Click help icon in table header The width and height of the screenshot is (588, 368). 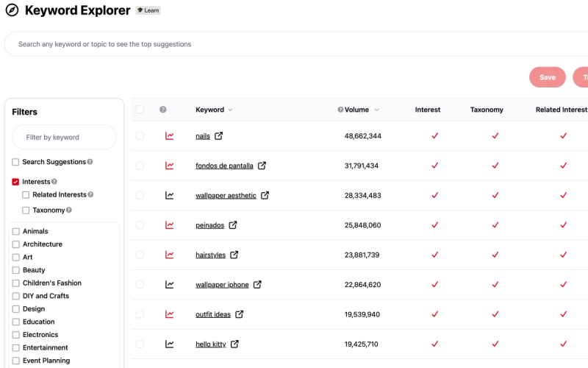pyautogui.click(x=162, y=110)
